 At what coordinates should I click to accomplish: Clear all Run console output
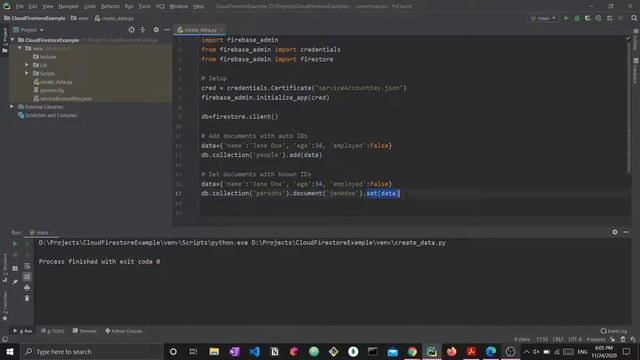pyautogui.click(x=27, y=298)
